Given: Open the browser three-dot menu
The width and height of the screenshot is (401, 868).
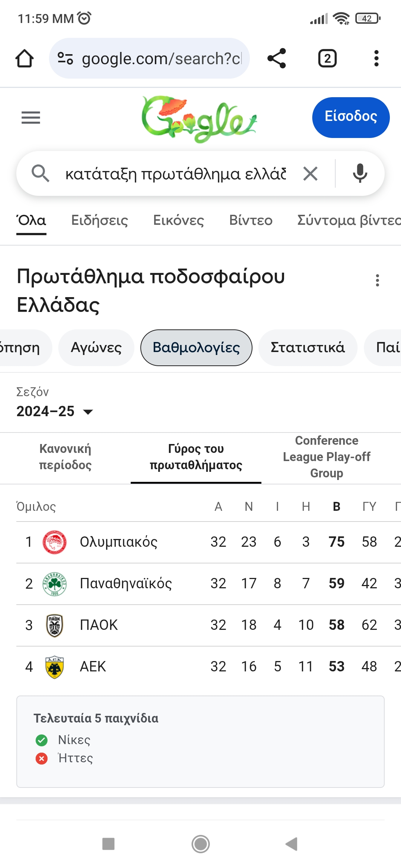Looking at the screenshot, I should coord(376,59).
